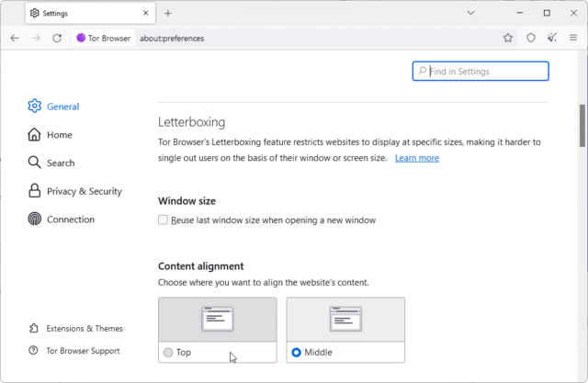Open a new tab with plus button
Screen dimensions: 588x383
[x=167, y=14]
